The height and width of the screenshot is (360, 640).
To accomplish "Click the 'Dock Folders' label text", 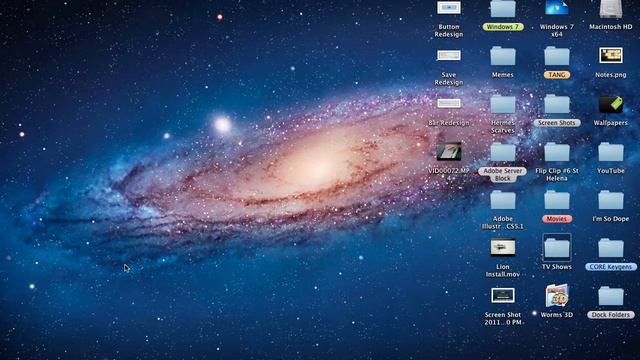I will click(x=611, y=315).
